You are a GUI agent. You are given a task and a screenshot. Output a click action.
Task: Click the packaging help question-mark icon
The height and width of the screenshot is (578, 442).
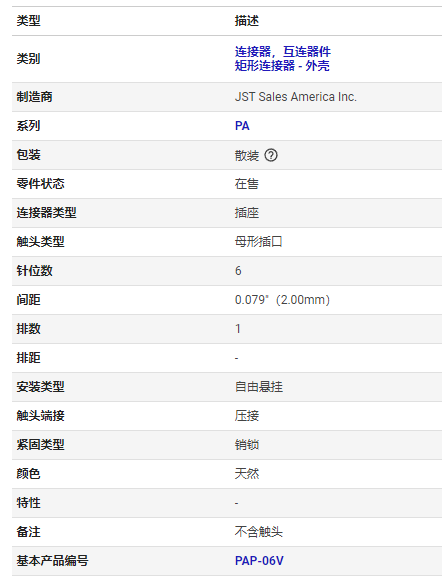pos(271,155)
